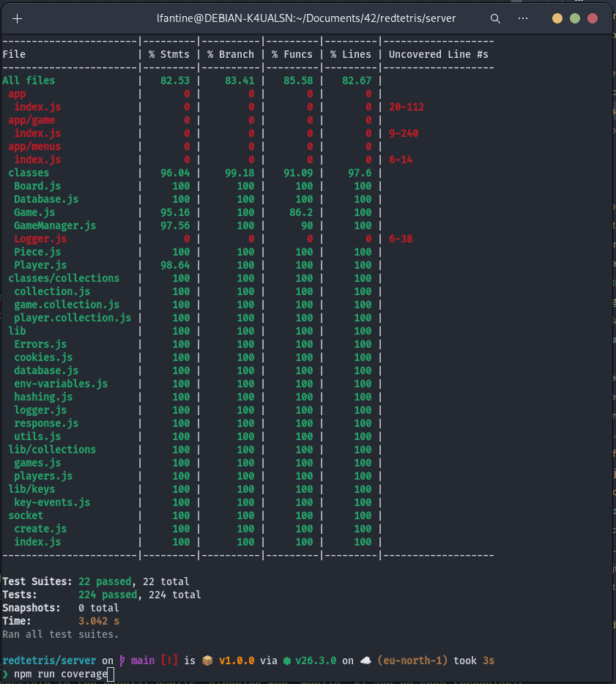Click the package box icon before v1.0.0
Viewport: 616px width, 684px height.
[207, 661]
